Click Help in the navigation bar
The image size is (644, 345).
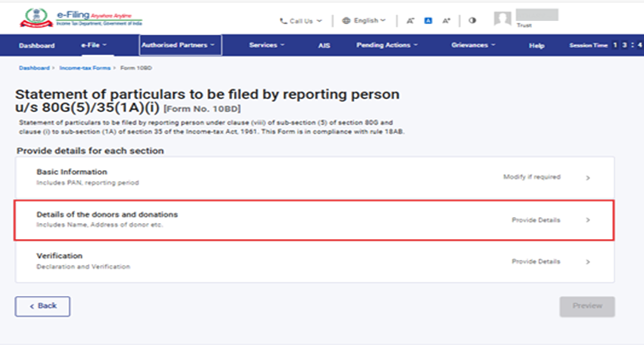tap(537, 45)
